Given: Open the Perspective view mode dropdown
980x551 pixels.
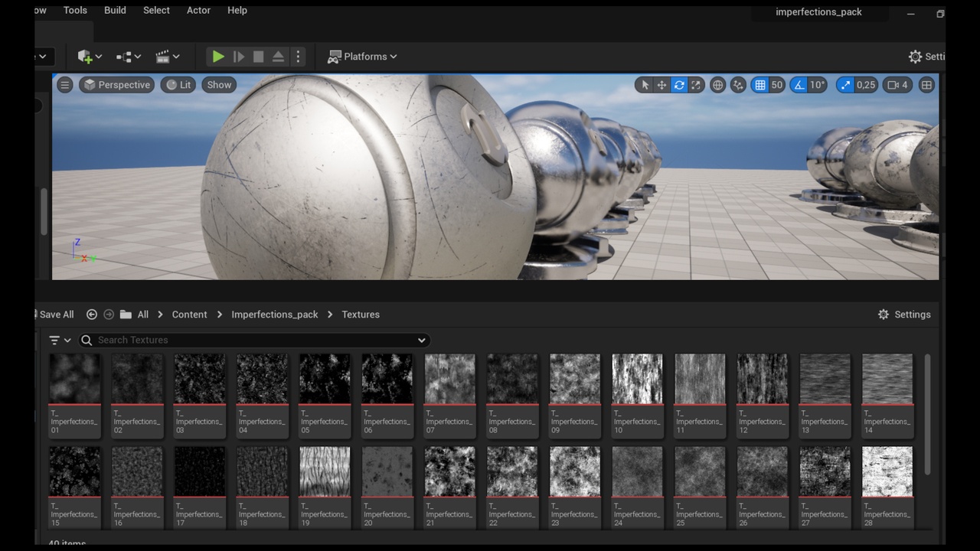Looking at the screenshot, I should click(116, 85).
